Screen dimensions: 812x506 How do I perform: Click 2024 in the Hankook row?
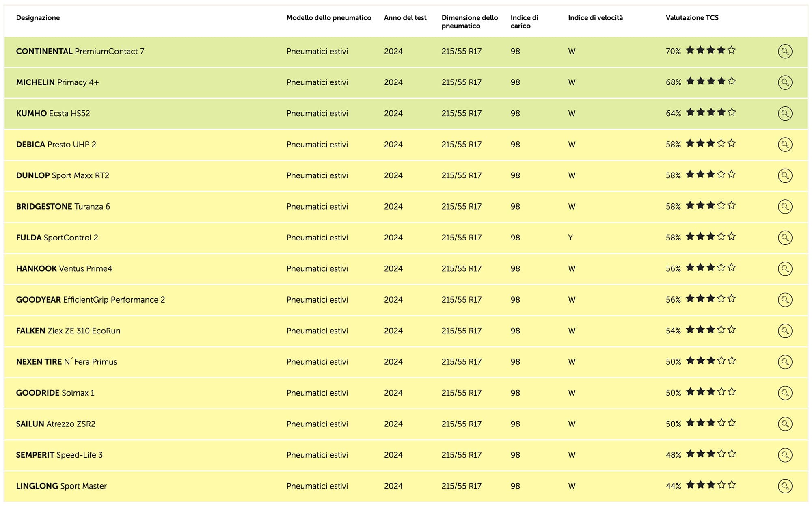(x=393, y=269)
